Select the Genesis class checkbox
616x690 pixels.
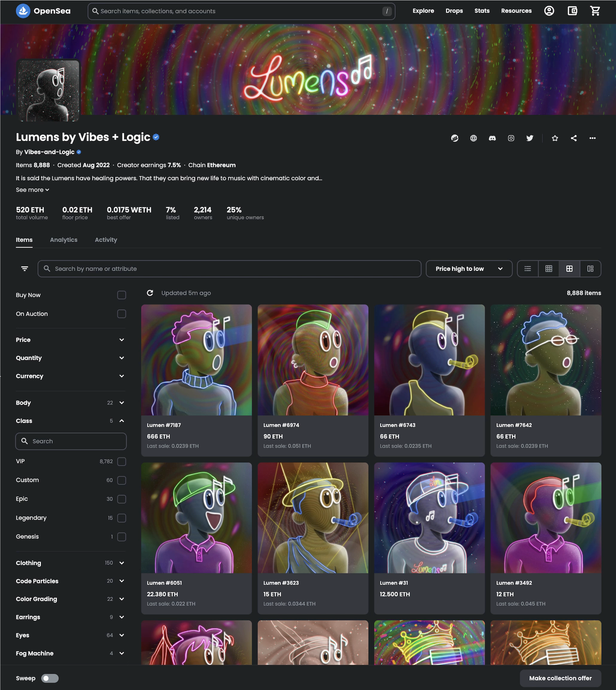122,537
